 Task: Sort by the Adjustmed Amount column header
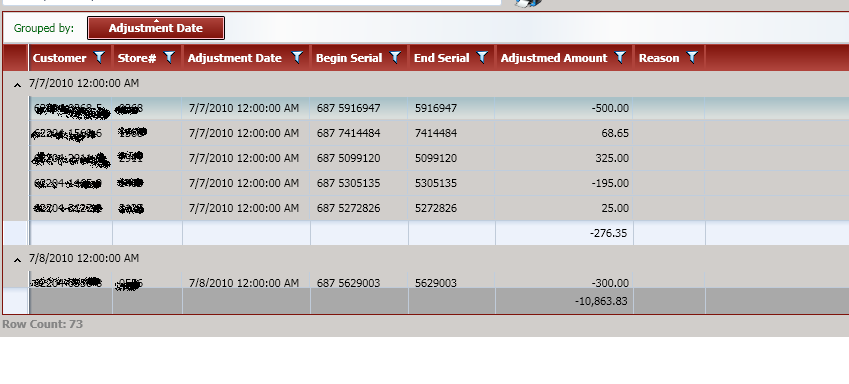coord(554,58)
